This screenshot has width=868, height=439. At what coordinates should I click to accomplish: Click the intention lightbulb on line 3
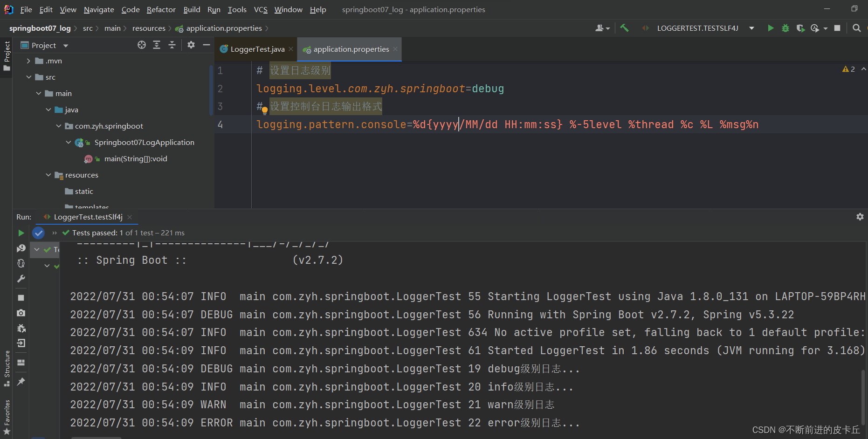265,111
